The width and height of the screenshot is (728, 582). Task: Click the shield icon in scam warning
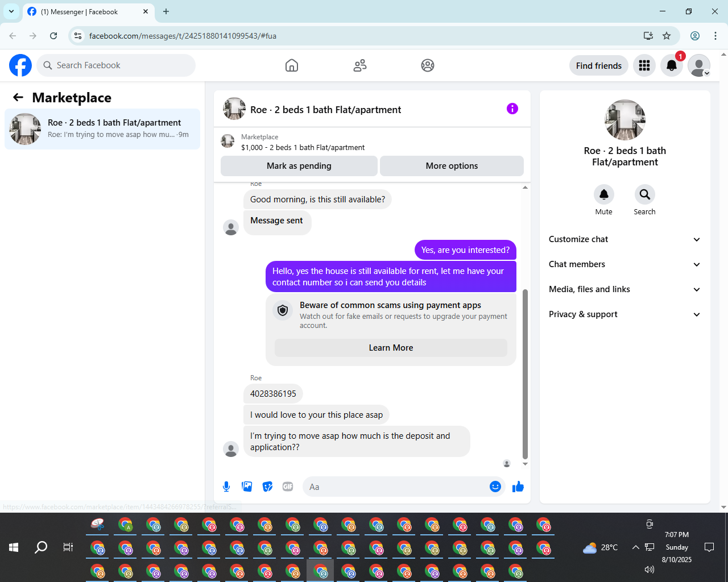(x=283, y=310)
